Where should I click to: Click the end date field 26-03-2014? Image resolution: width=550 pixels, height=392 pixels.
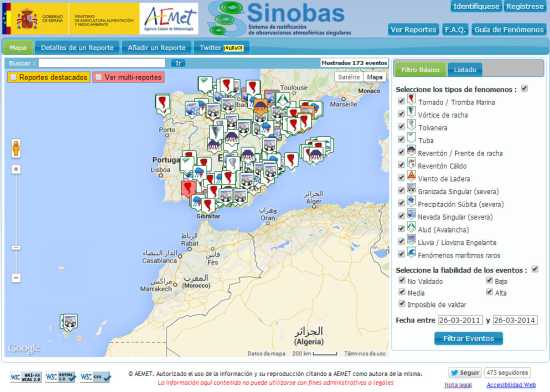[x=515, y=320]
